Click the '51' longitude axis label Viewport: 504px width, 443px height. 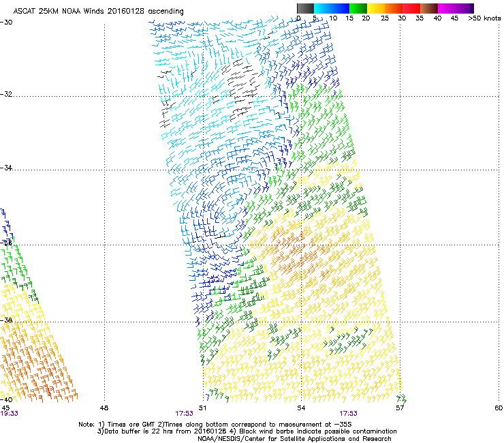pos(202,408)
